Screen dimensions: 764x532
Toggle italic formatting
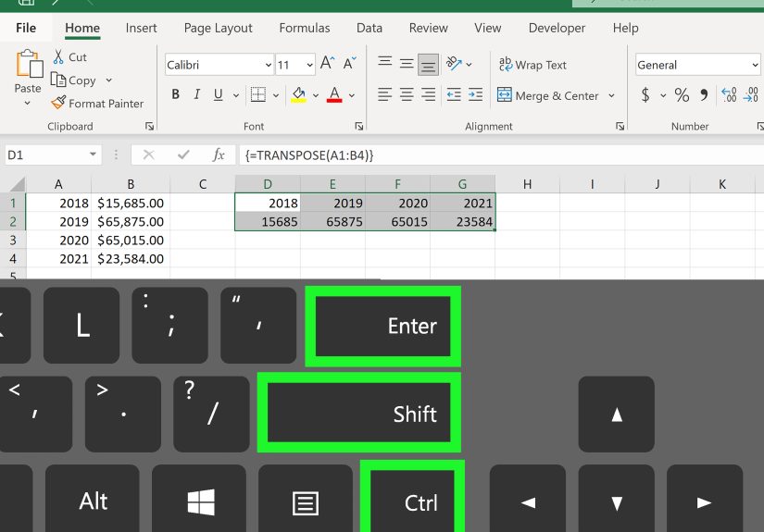coord(197,94)
